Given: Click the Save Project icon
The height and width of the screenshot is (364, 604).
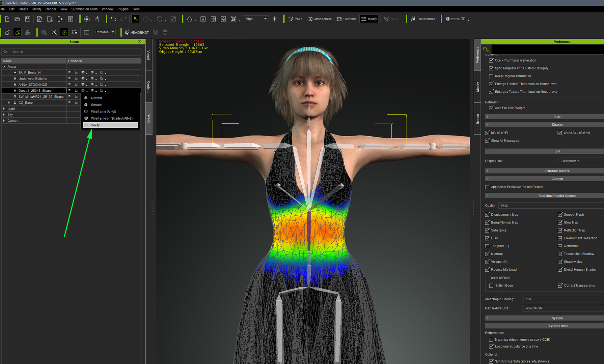Looking at the screenshot, I should pos(28,19).
